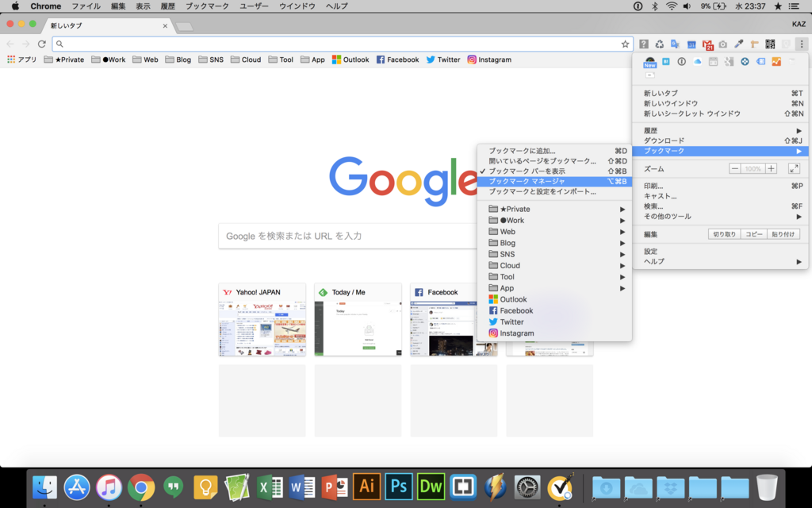Open Excel from the Dock
This screenshot has width=812, height=508.
pos(270,487)
